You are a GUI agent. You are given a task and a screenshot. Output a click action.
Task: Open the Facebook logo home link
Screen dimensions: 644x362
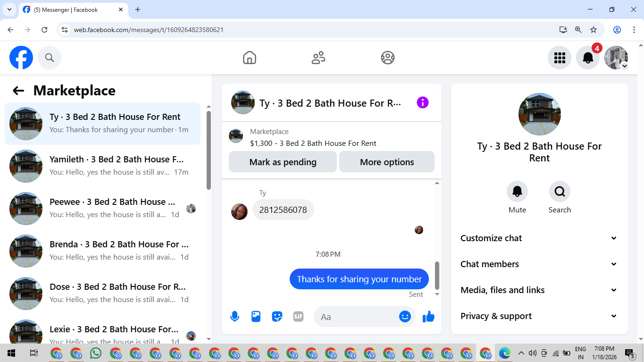(21, 58)
